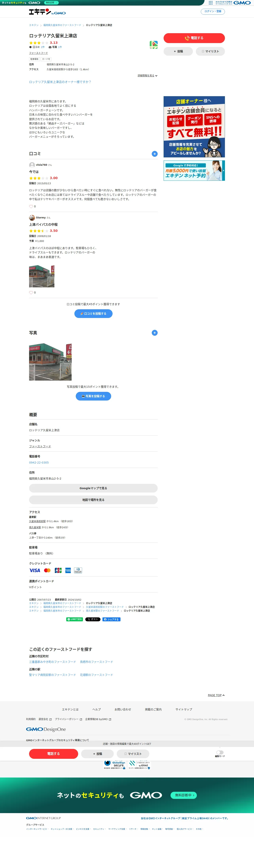Open ヘルプ in footer menu
The image size is (254, 868).
point(97,709)
